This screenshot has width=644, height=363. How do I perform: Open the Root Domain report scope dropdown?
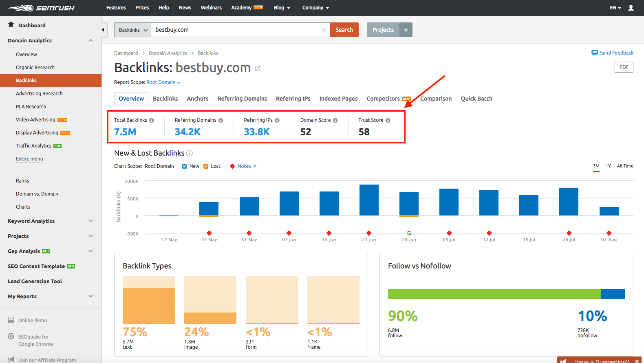click(x=163, y=82)
